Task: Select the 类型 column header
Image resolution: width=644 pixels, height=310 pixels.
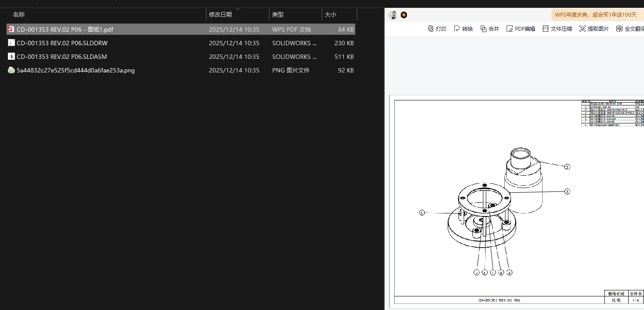Action: [278, 14]
